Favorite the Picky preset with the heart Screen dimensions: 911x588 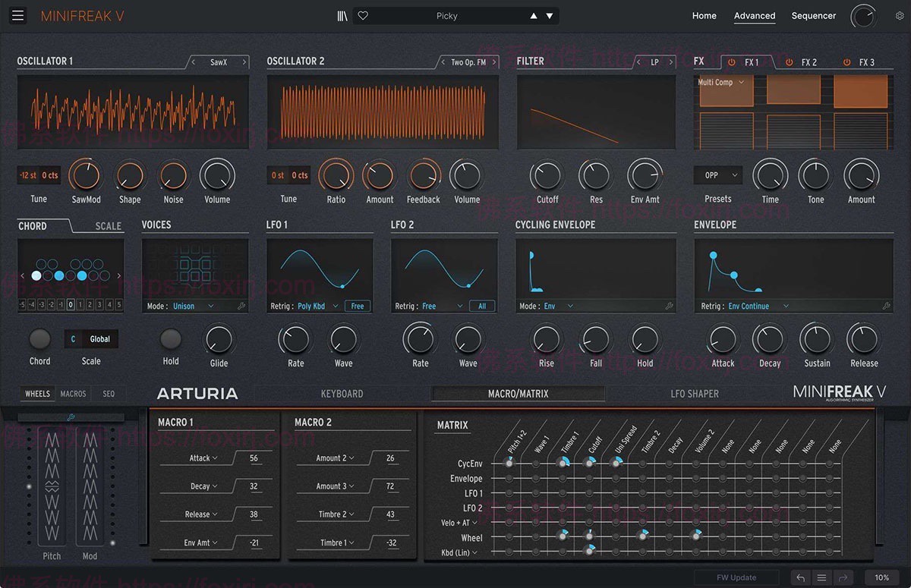[363, 15]
